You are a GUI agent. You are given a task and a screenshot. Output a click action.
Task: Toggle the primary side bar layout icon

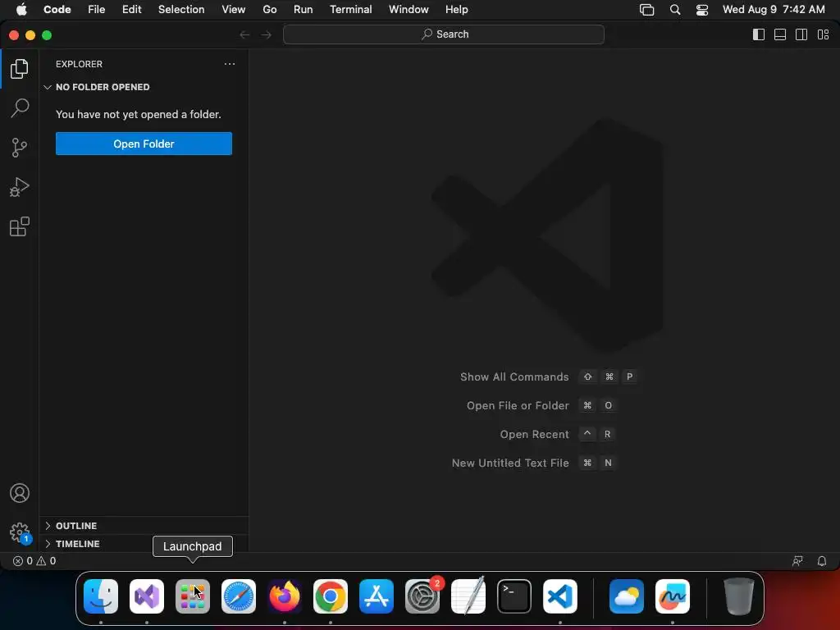[759, 34]
